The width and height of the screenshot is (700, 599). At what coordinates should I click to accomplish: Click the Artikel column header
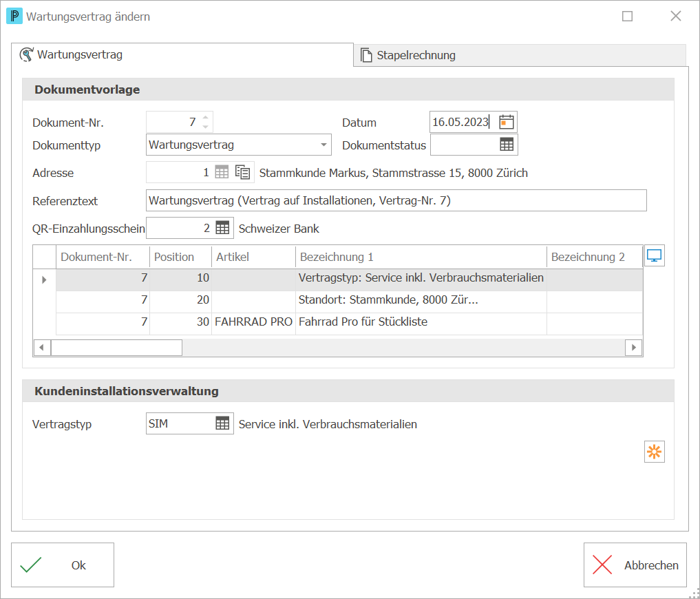click(x=253, y=257)
